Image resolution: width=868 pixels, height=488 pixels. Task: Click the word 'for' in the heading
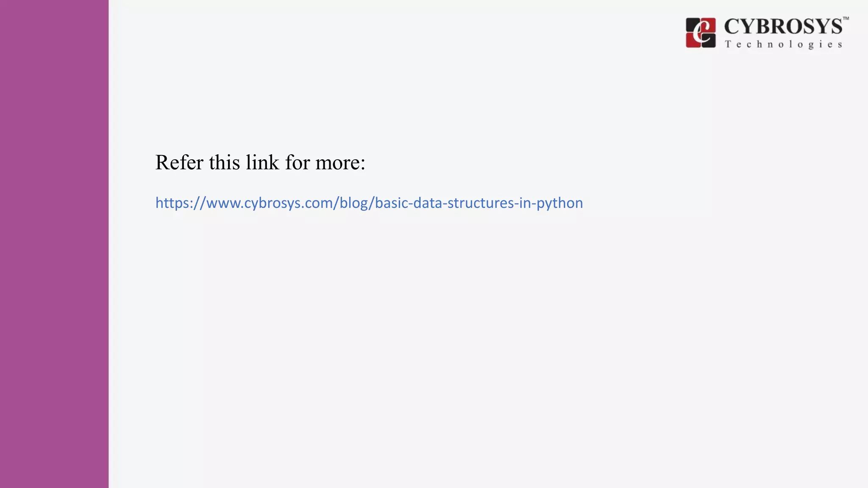click(297, 162)
